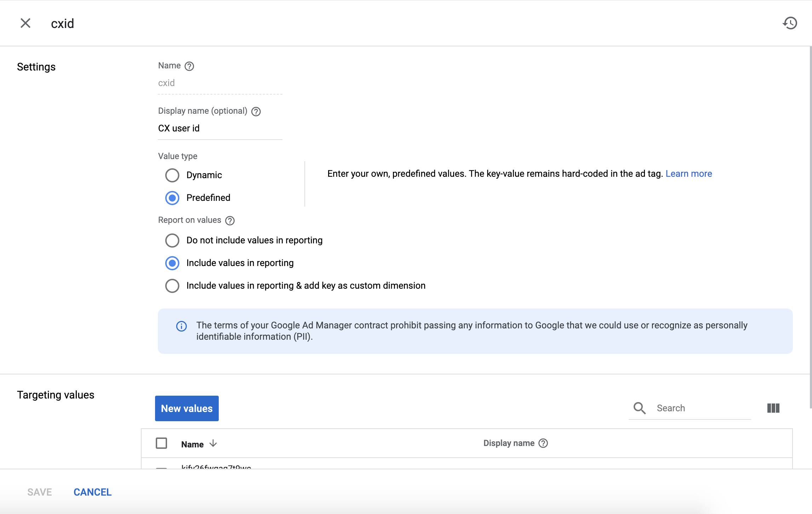Click the Report on values help icon

pos(230,221)
